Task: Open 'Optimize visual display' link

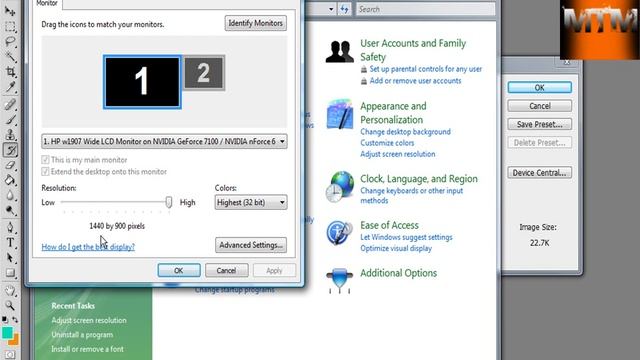Action: pyautogui.click(x=396, y=248)
